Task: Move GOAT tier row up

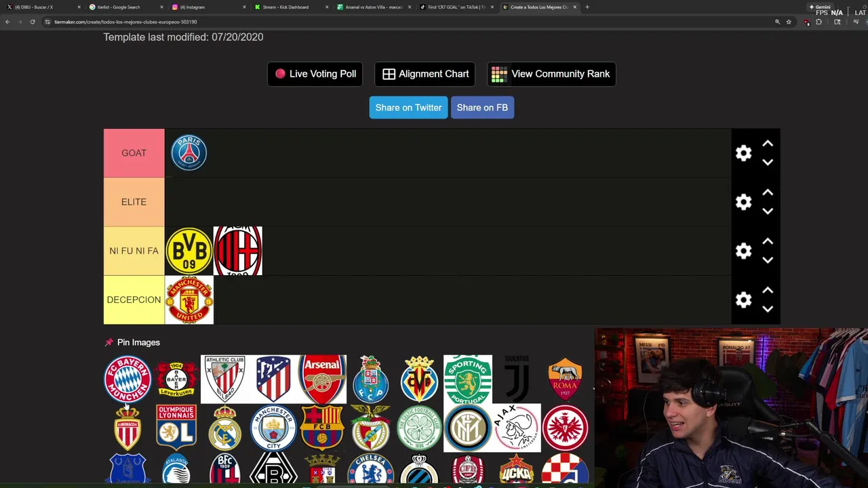Action: (768, 144)
